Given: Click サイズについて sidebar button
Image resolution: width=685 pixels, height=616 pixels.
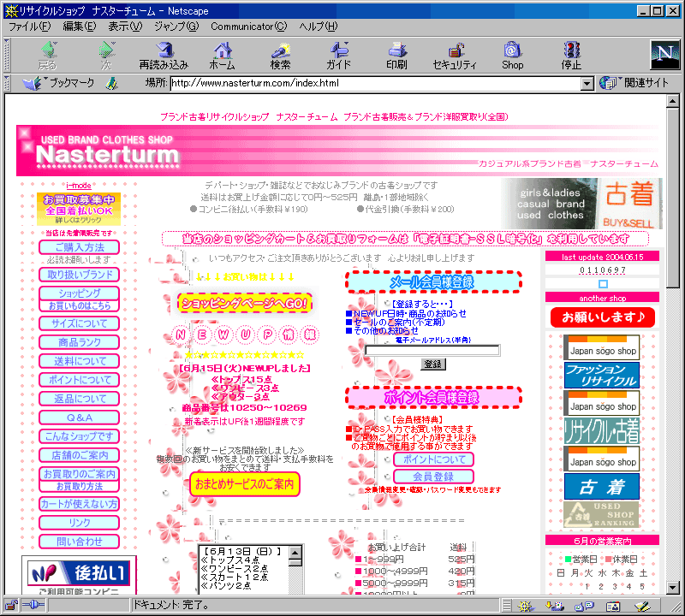Looking at the screenshot, I should click(x=79, y=323).
